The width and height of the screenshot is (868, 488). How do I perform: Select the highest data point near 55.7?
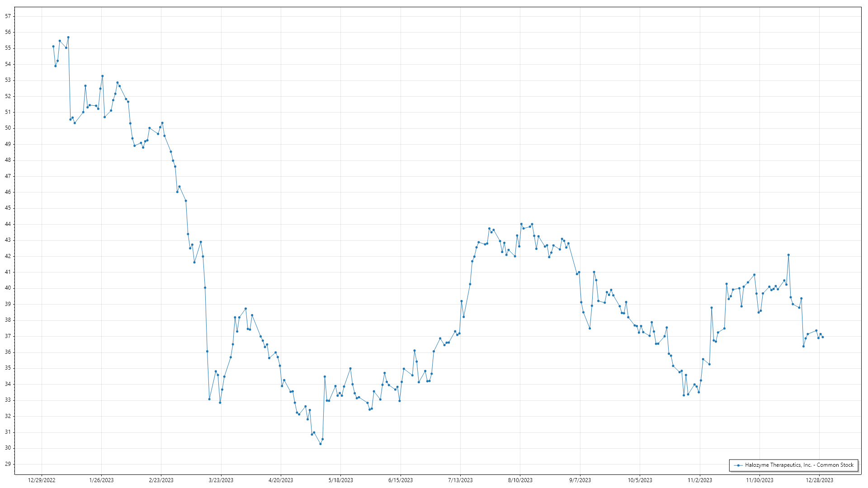(x=68, y=38)
